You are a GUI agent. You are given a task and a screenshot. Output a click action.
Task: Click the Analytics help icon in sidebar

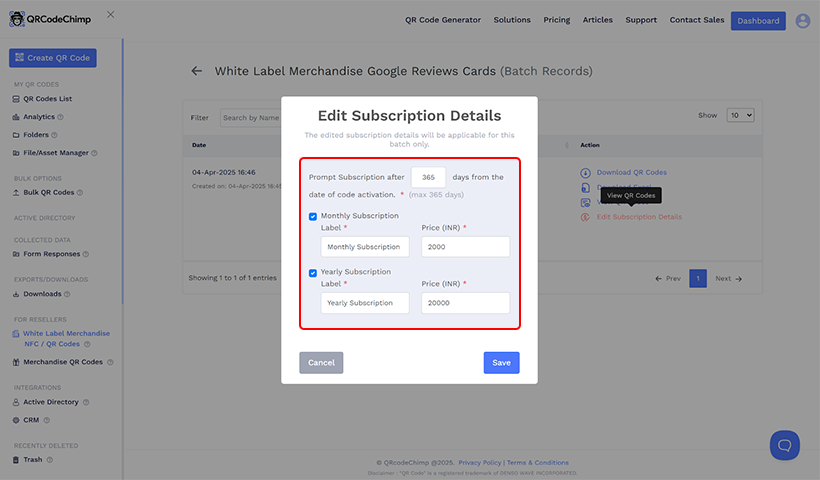pyautogui.click(x=62, y=117)
